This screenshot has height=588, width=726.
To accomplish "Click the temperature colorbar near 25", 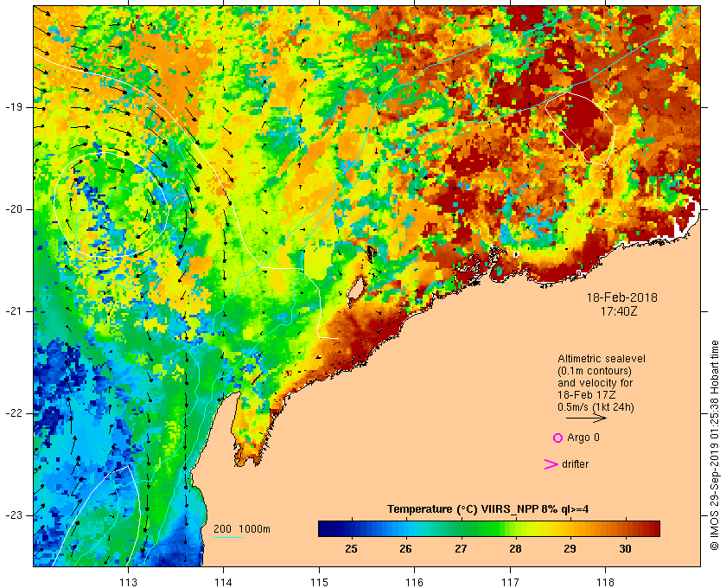I will [x=352, y=528].
